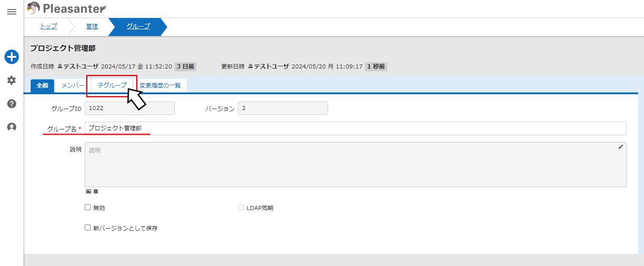
Task: Click the バージョン field showing 2
Action: 283,108
